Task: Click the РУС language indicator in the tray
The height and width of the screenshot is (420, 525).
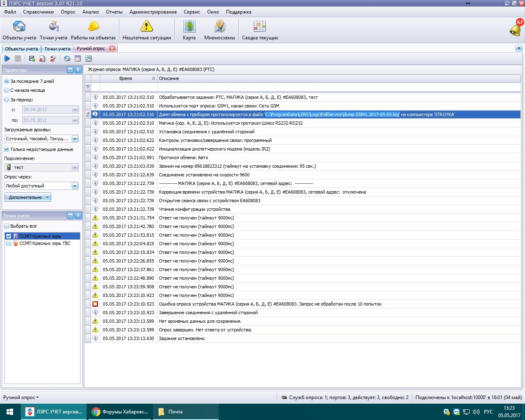Action: tap(488, 412)
